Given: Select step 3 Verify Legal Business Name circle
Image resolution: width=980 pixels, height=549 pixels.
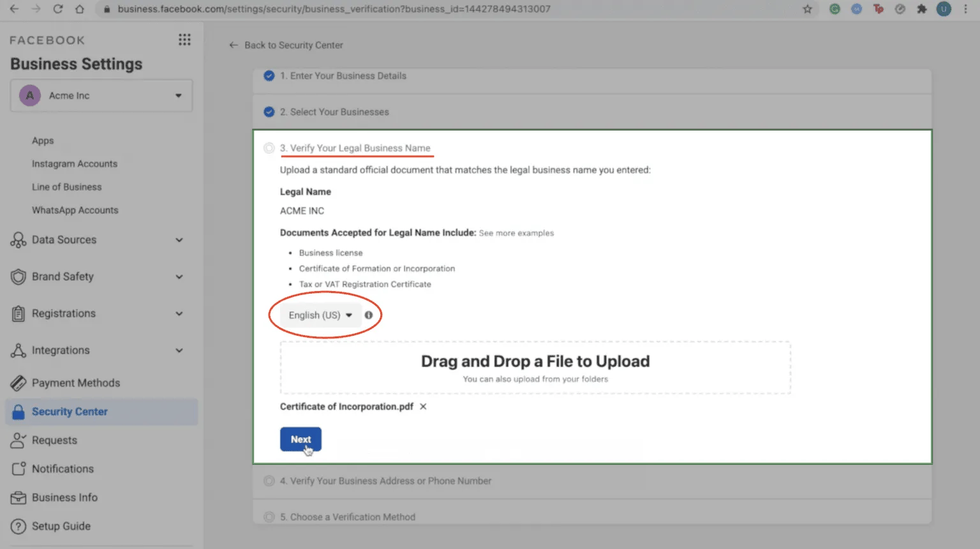Looking at the screenshot, I should tap(269, 148).
